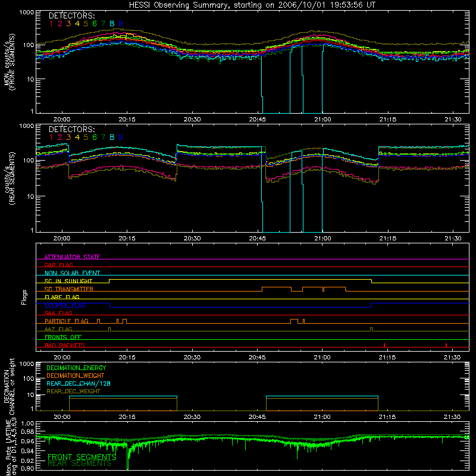Click the 0.92 livetime y-axis label

tap(27, 461)
